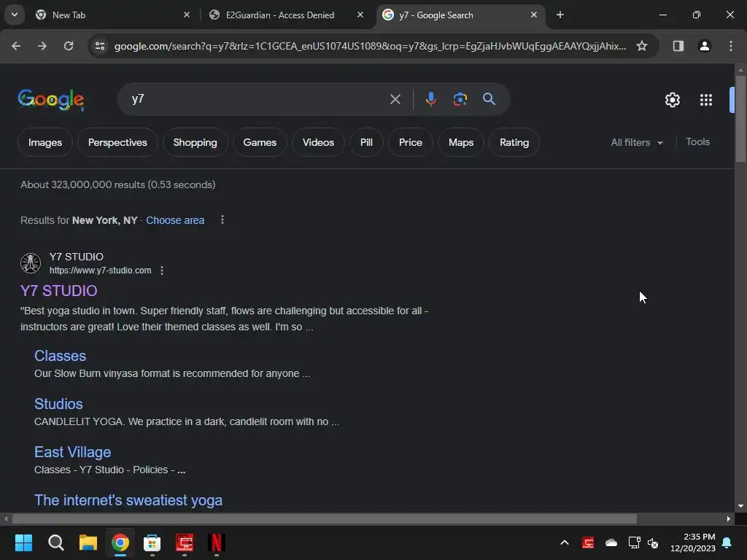
Task: Open a new browser tab
Action: pyautogui.click(x=560, y=15)
